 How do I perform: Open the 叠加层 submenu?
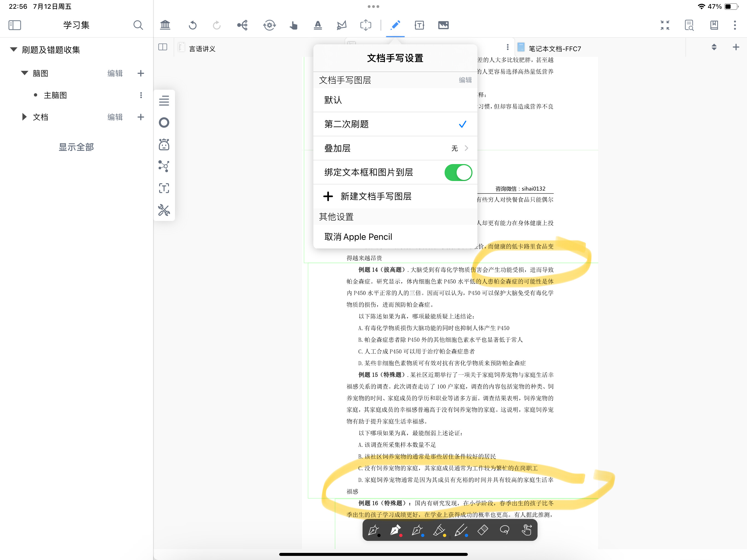point(395,148)
